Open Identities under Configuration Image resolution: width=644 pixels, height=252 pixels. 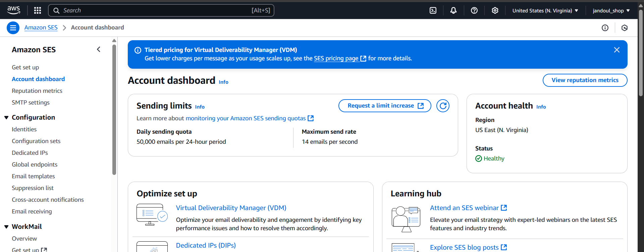(x=24, y=129)
